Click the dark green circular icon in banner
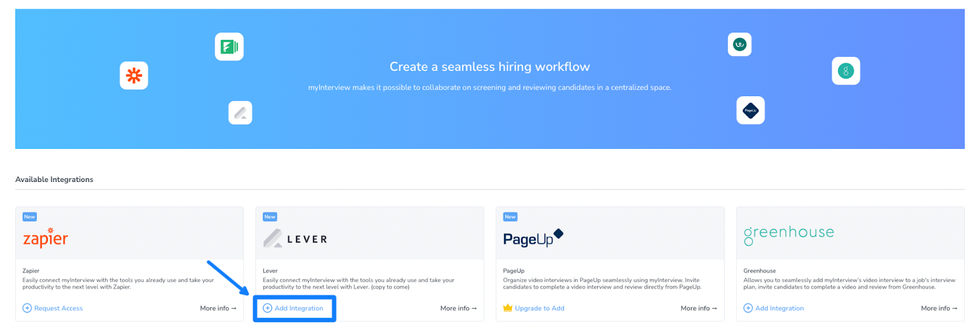Image resolution: width=980 pixels, height=329 pixels. tap(739, 44)
